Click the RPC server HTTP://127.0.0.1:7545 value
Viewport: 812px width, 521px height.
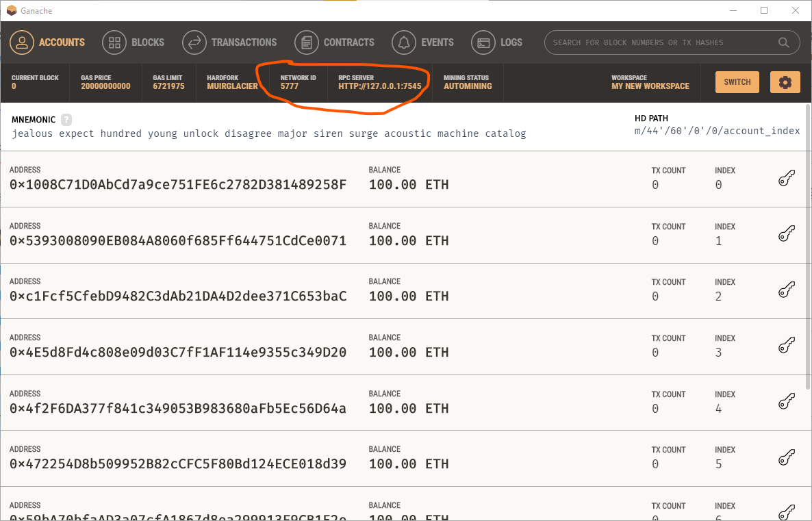click(379, 86)
